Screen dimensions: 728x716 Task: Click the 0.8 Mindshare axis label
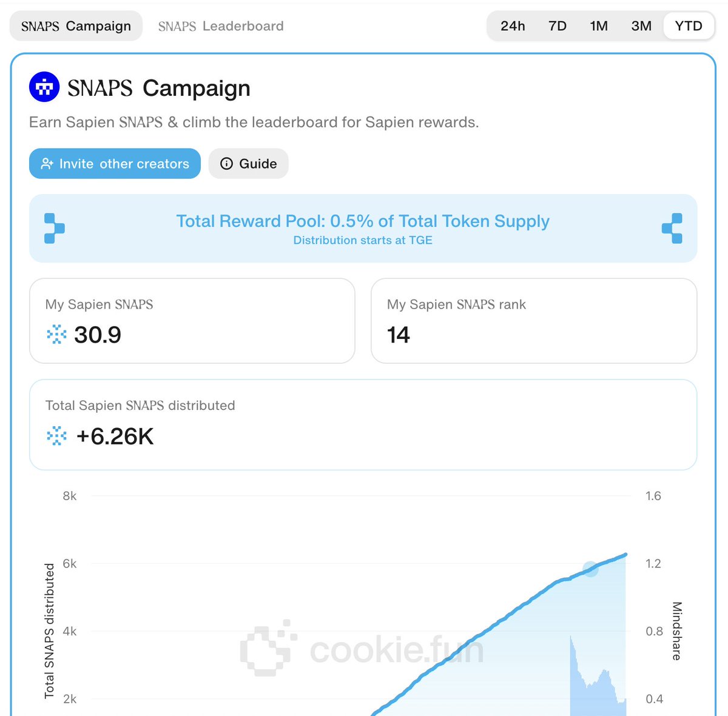pos(654,631)
